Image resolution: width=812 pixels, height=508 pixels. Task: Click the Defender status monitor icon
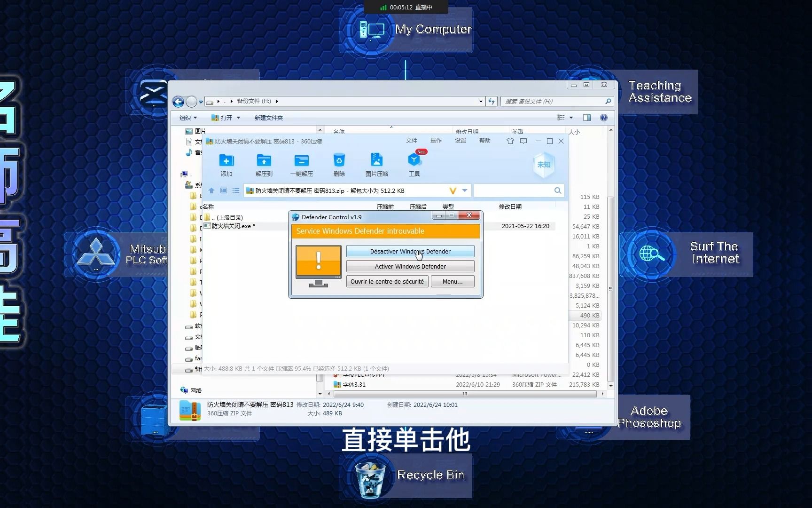(x=319, y=266)
